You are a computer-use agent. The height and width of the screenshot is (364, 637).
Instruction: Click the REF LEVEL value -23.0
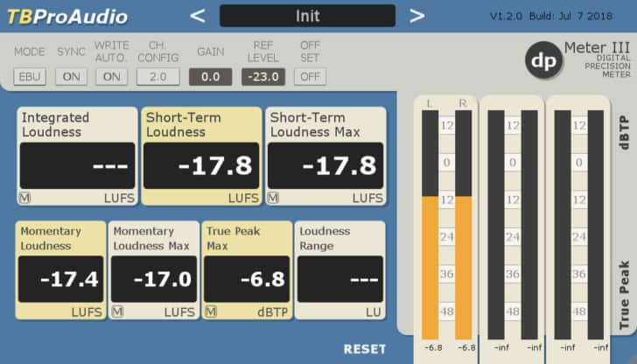(263, 77)
